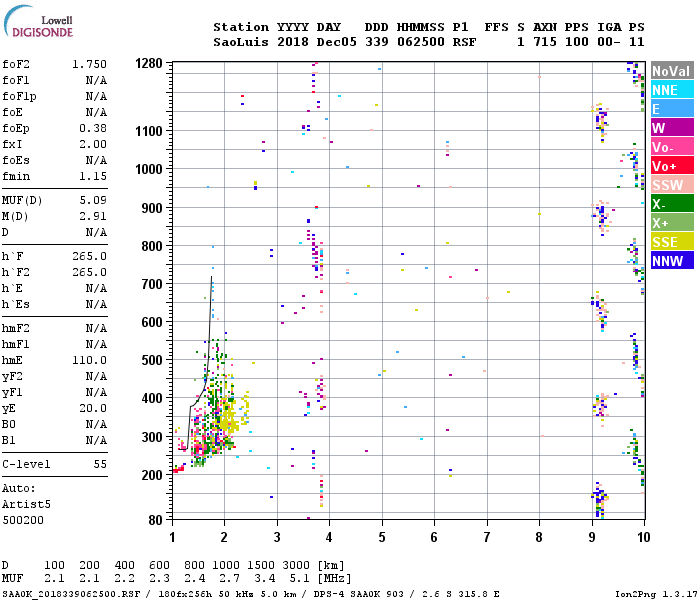Click the IGA value 00-
Screen dimensions: 700x600
[609, 42]
